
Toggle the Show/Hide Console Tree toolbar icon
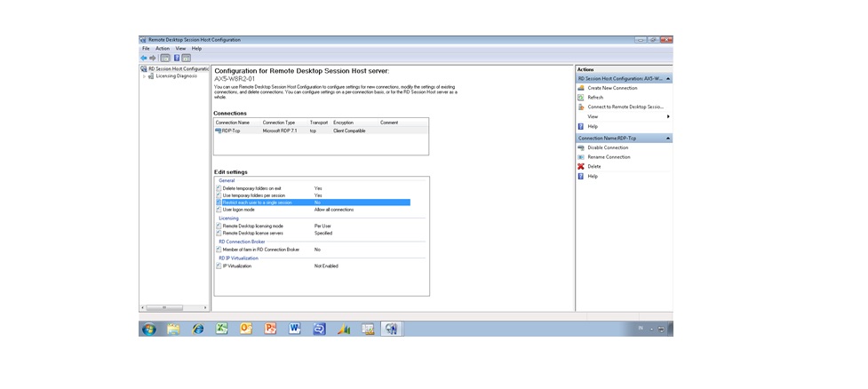(165, 58)
